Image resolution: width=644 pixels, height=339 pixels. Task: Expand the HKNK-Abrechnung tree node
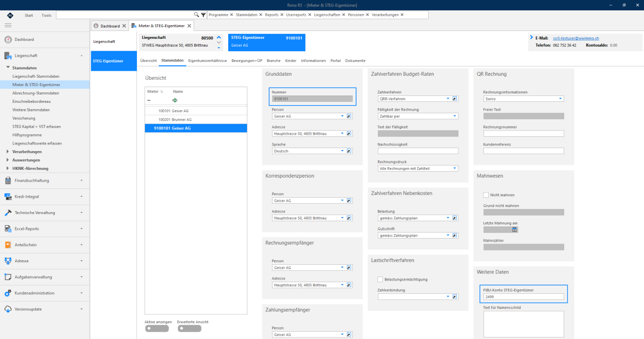7,168
